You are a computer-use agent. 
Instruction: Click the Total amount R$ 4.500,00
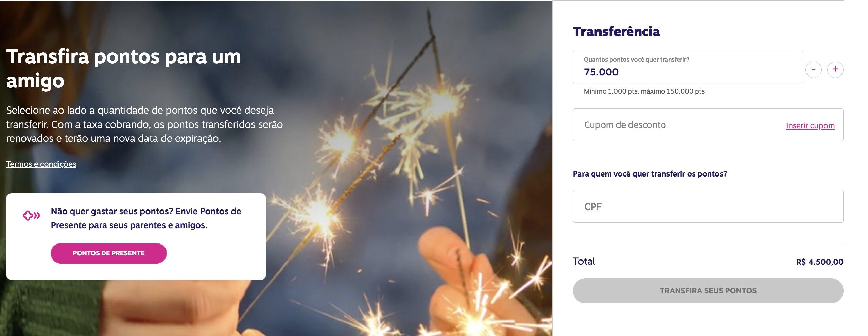point(820,262)
